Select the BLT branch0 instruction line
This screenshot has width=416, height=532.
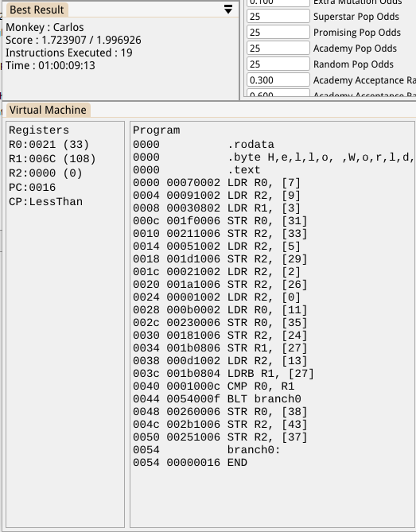(217, 398)
